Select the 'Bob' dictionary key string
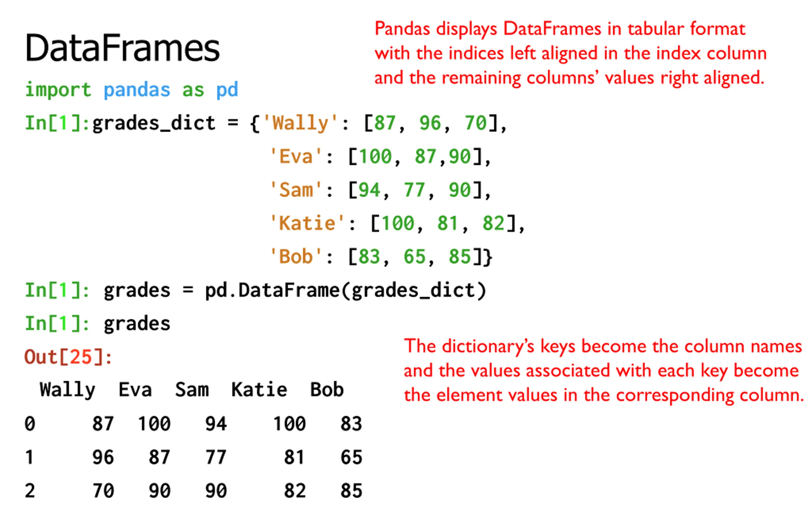 coord(296,257)
